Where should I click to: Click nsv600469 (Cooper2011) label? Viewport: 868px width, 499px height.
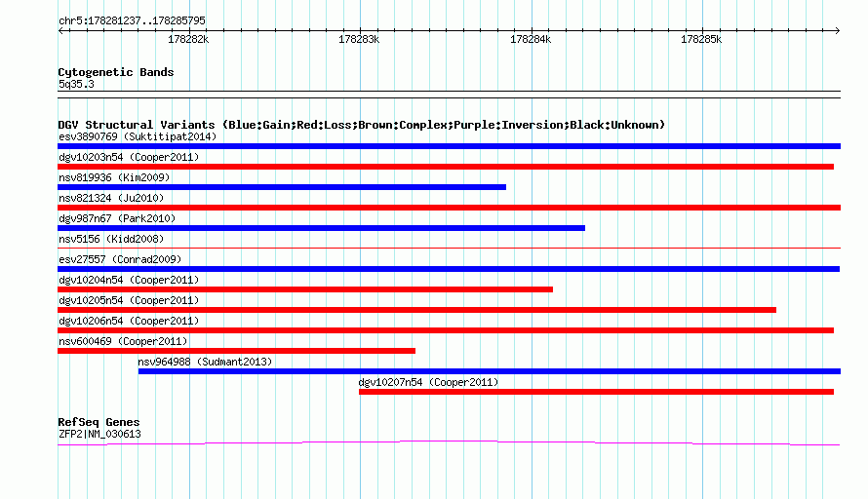tap(123, 341)
